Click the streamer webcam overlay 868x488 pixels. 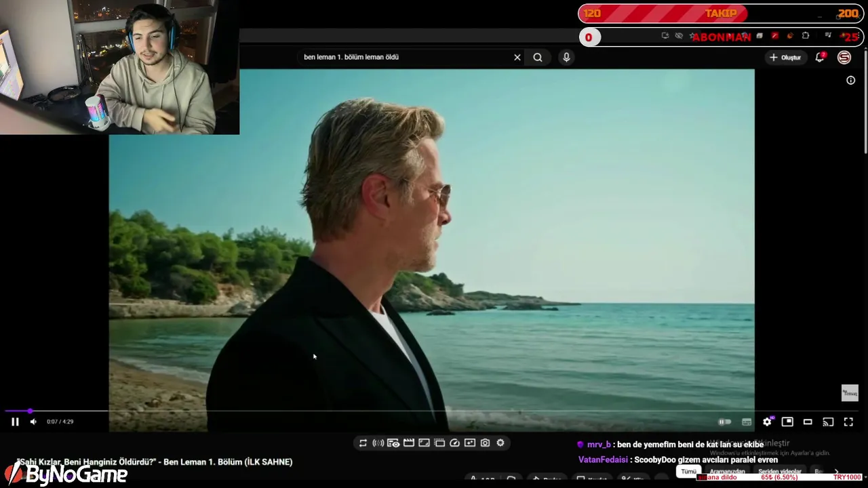(x=119, y=67)
